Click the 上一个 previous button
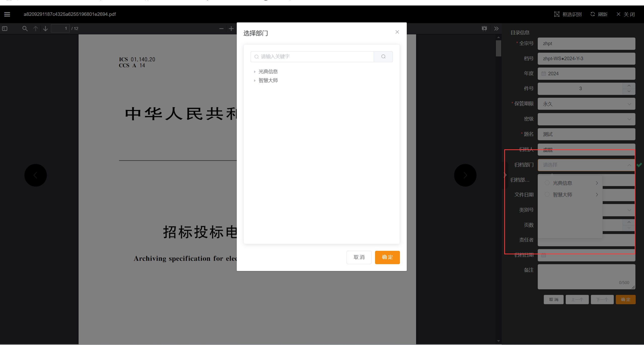This screenshot has width=644, height=345. point(577,300)
